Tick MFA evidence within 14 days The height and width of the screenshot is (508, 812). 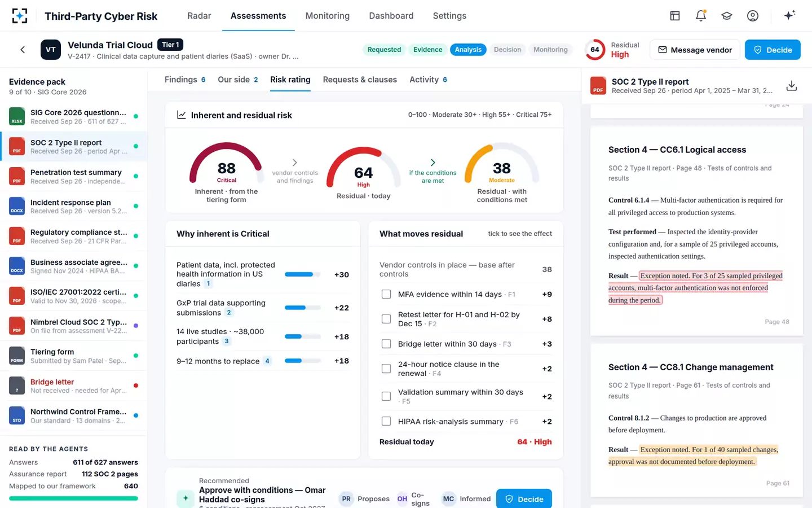(x=386, y=294)
